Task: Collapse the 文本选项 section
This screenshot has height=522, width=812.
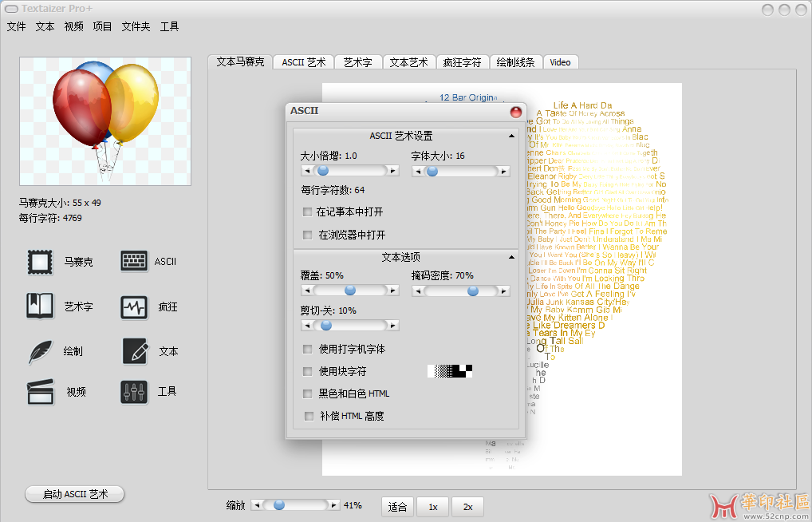Action: pyautogui.click(x=511, y=258)
